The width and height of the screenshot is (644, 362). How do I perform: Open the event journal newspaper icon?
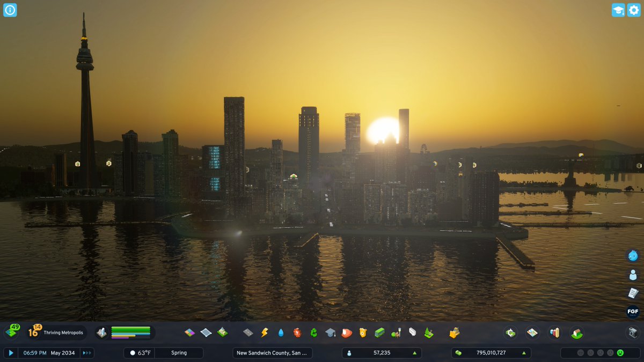pyautogui.click(x=633, y=293)
